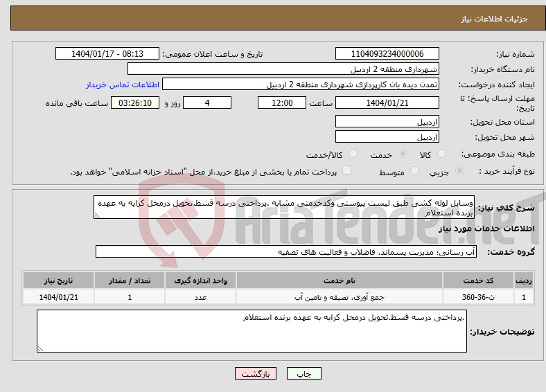Screen dimensions: 546x392
Task: Click the کد خدمت column header
Action: (479, 280)
